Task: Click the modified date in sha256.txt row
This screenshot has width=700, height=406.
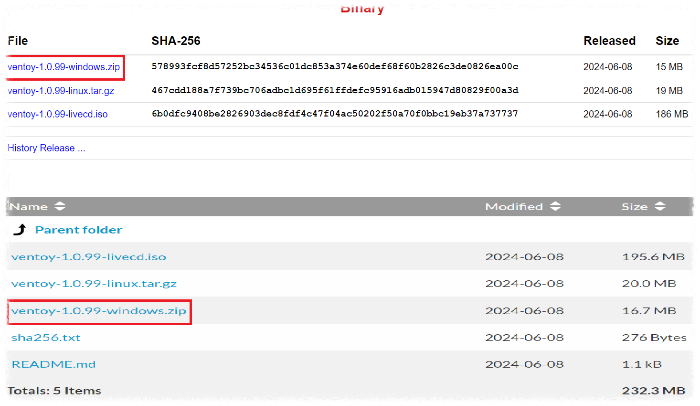Action: tap(525, 338)
